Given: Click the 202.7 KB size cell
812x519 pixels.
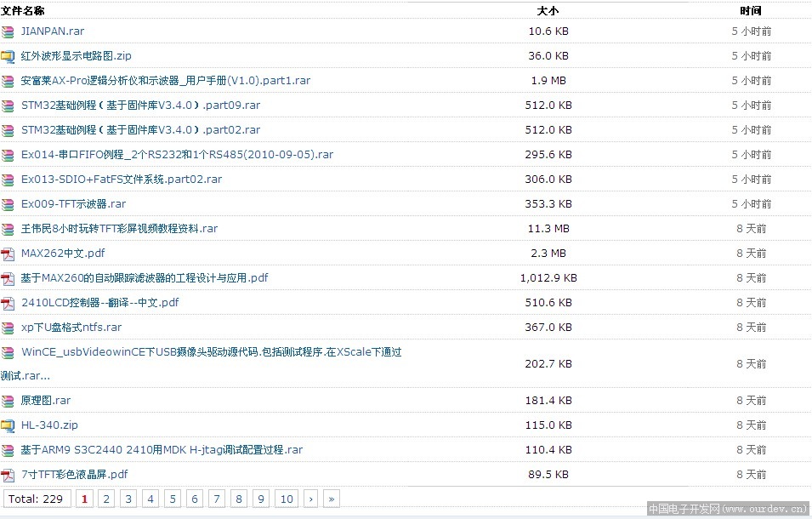Looking at the screenshot, I should (548, 363).
